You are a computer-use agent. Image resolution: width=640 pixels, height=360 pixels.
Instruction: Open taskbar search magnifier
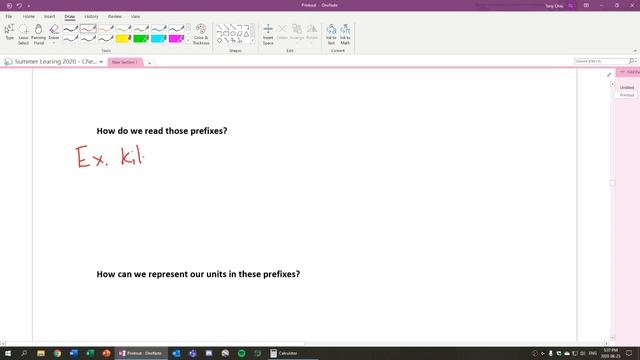pyautogui.click(x=24, y=353)
